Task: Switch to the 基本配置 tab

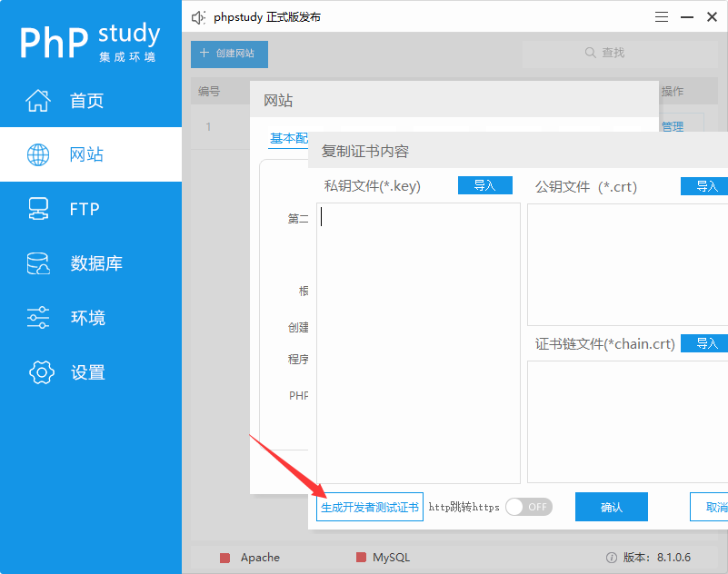Action: [x=289, y=138]
